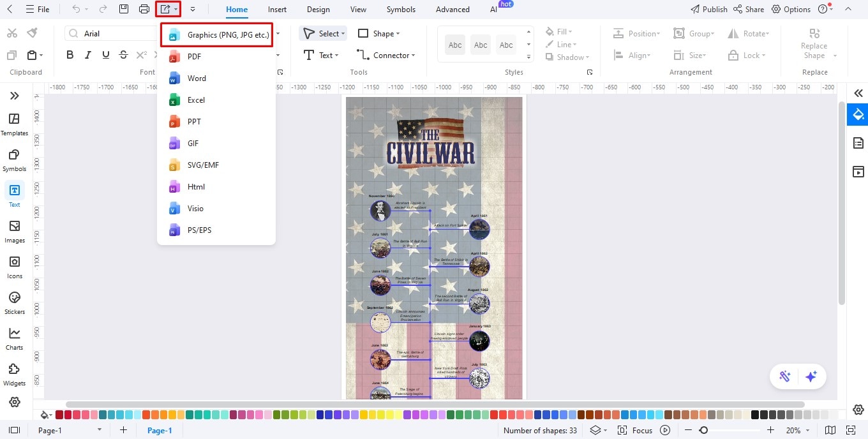Click the Focus mode button

tap(636, 431)
